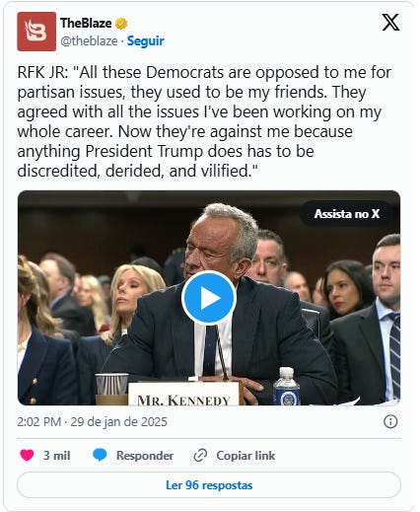The image size is (420, 512).
Task: Open the 2:02 PM timestamp link
Action: coord(39,421)
